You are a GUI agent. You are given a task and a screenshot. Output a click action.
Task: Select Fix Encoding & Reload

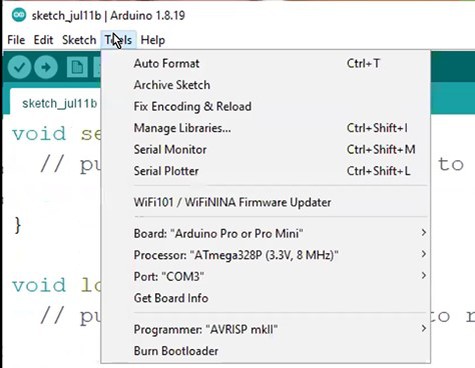(x=265, y=106)
